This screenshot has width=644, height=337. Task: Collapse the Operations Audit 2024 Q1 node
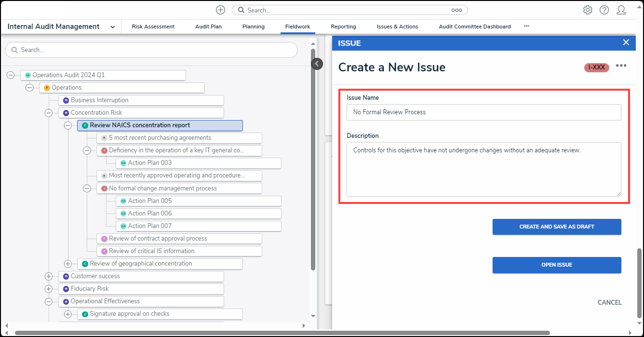[11, 75]
